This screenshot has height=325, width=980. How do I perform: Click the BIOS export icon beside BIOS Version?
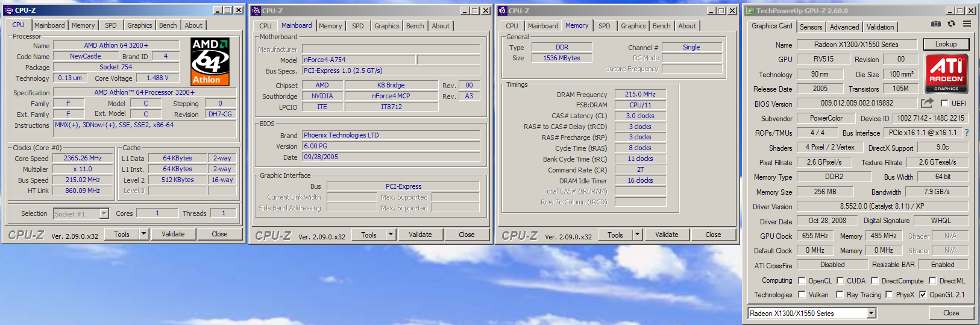[x=927, y=103]
